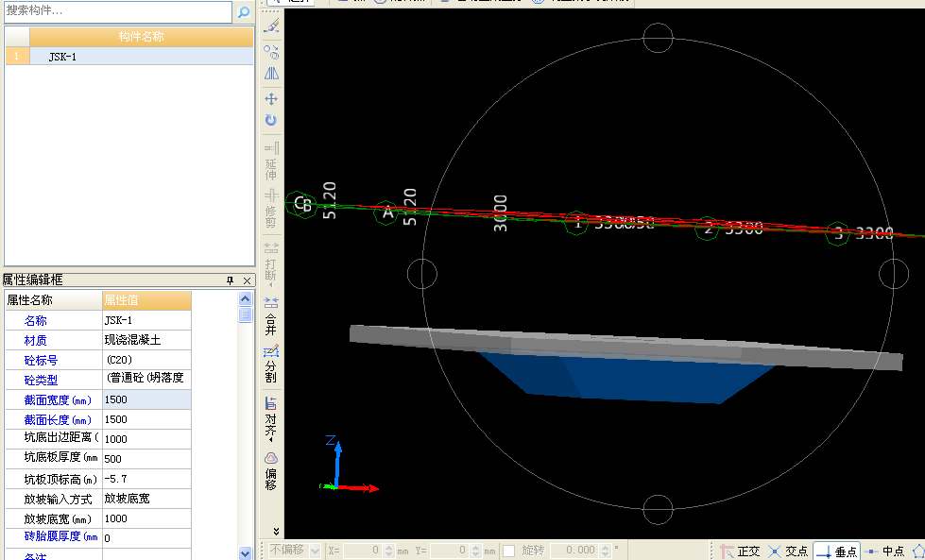Click the X= offset input field
This screenshot has height=560, width=925.
coord(362,551)
